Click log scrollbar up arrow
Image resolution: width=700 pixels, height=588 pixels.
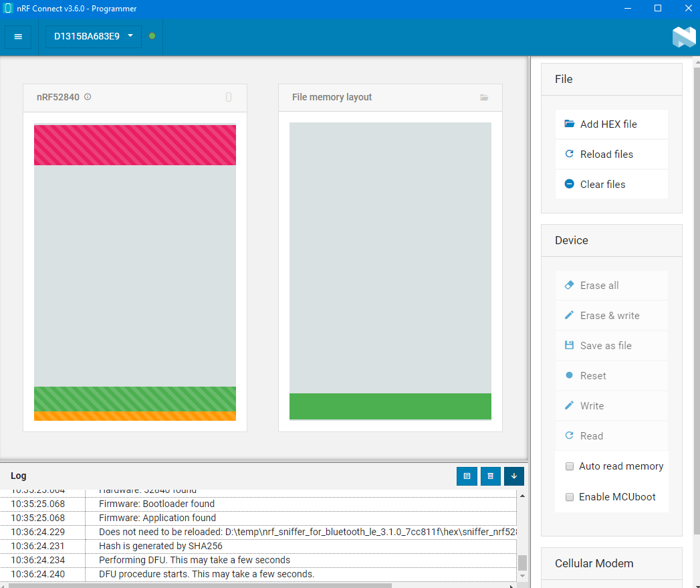(522, 496)
